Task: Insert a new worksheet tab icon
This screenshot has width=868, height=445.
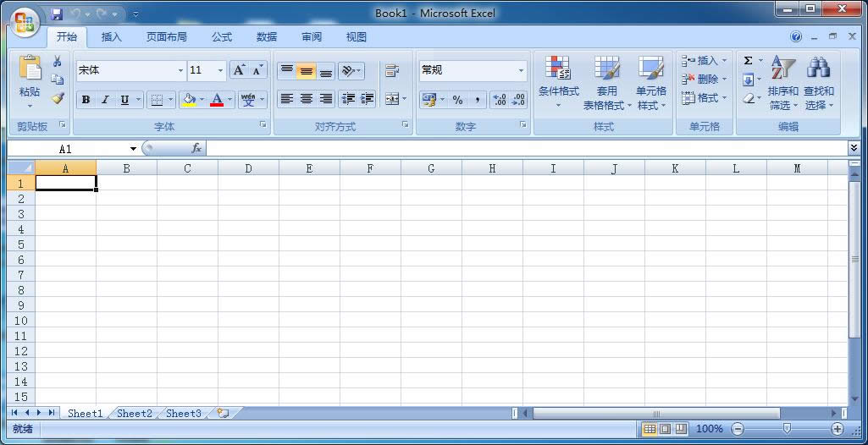Action: [x=223, y=413]
